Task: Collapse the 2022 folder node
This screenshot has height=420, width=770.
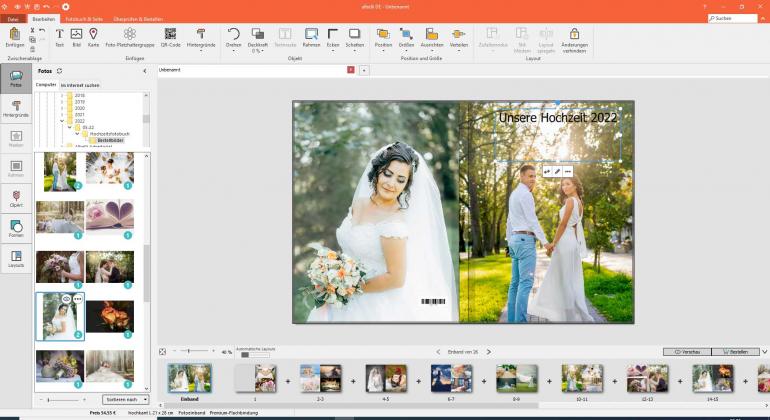Action: tap(62, 121)
